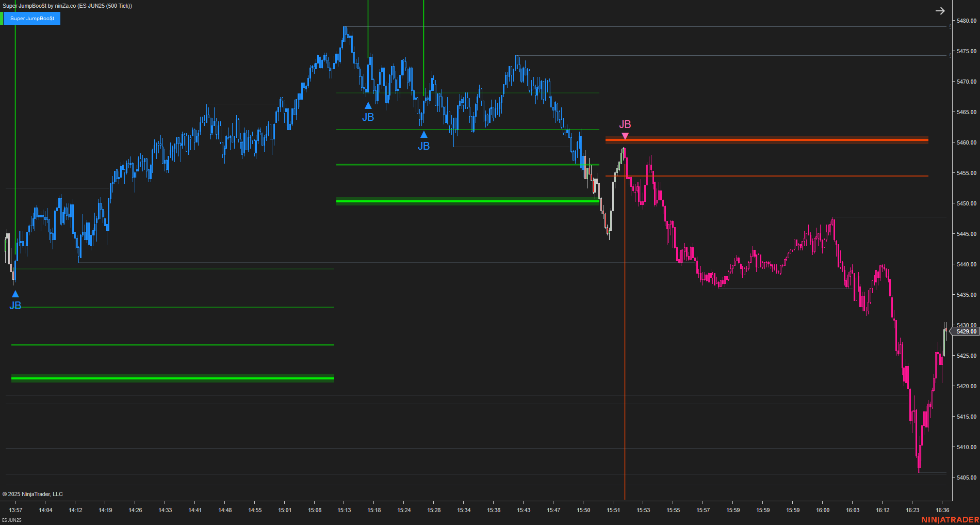Select the lower green support line at 5421
The height and width of the screenshot is (525, 980).
[x=170, y=377]
